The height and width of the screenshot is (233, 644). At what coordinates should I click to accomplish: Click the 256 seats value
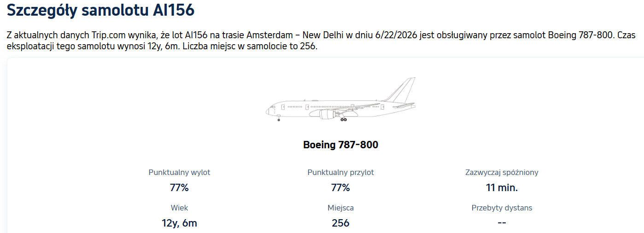pos(340,223)
